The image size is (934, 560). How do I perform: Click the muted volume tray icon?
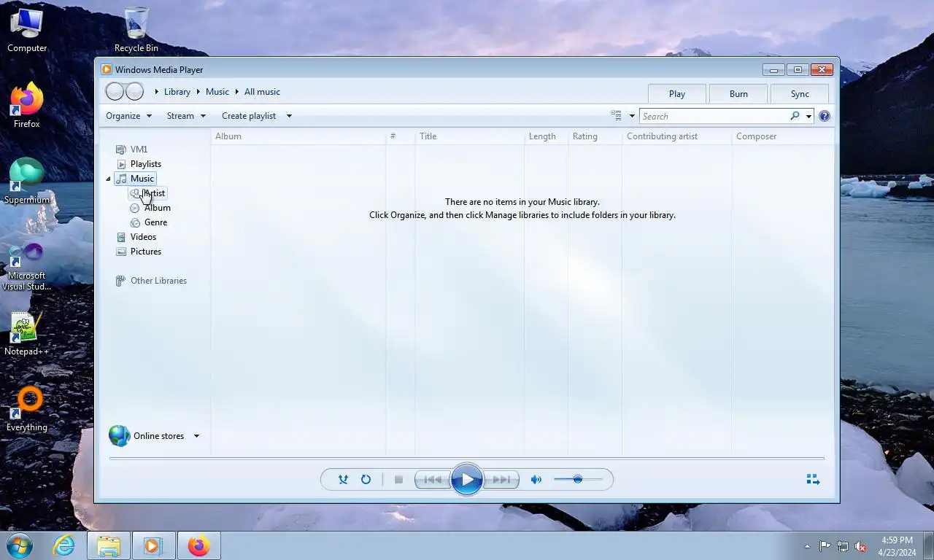click(861, 546)
